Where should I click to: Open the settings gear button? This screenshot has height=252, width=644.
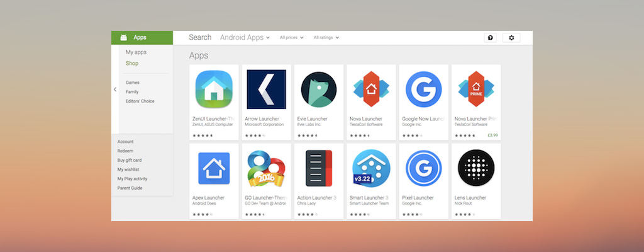[511, 38]
